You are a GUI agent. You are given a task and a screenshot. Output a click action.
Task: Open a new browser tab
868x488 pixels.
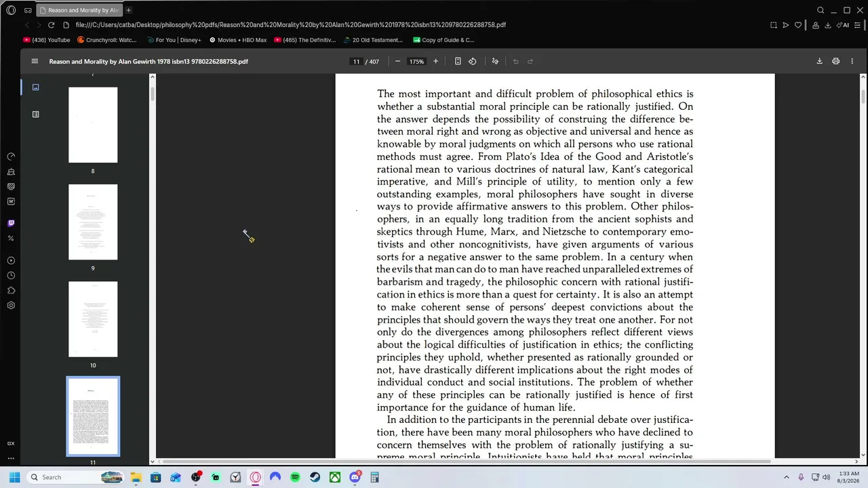[128, 10]
